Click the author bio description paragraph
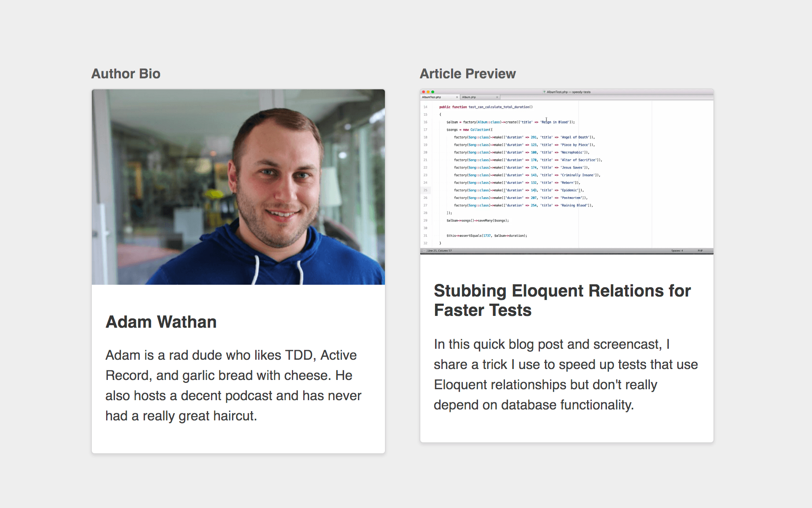 tap(233, 385)
